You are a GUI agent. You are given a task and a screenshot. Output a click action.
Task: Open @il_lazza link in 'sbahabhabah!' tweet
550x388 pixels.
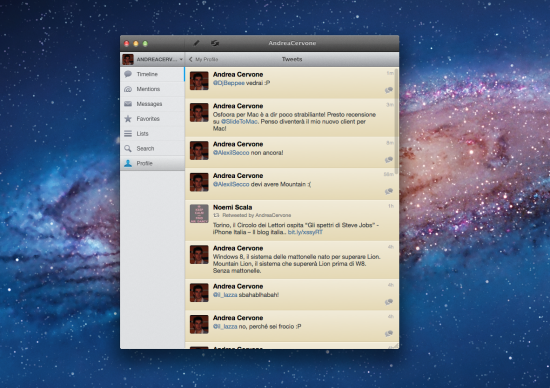coord(225,295)
